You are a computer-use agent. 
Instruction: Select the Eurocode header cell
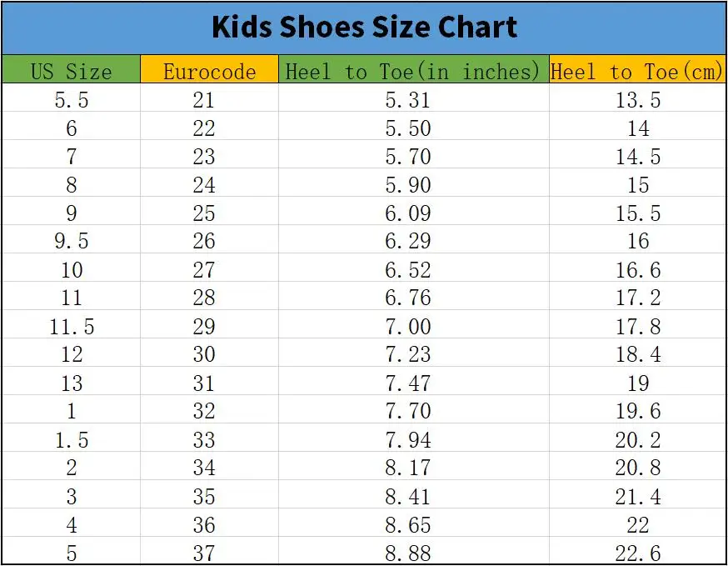[x=209, y=71]
